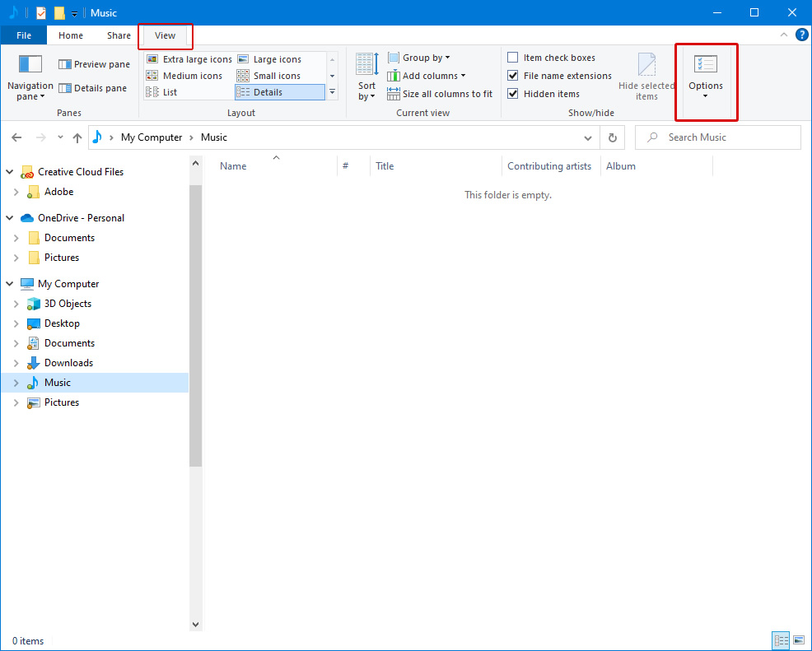This screenshot has width=812, height=651.
Task: Sort by Contributing artists column
Action: click(551, 166)
